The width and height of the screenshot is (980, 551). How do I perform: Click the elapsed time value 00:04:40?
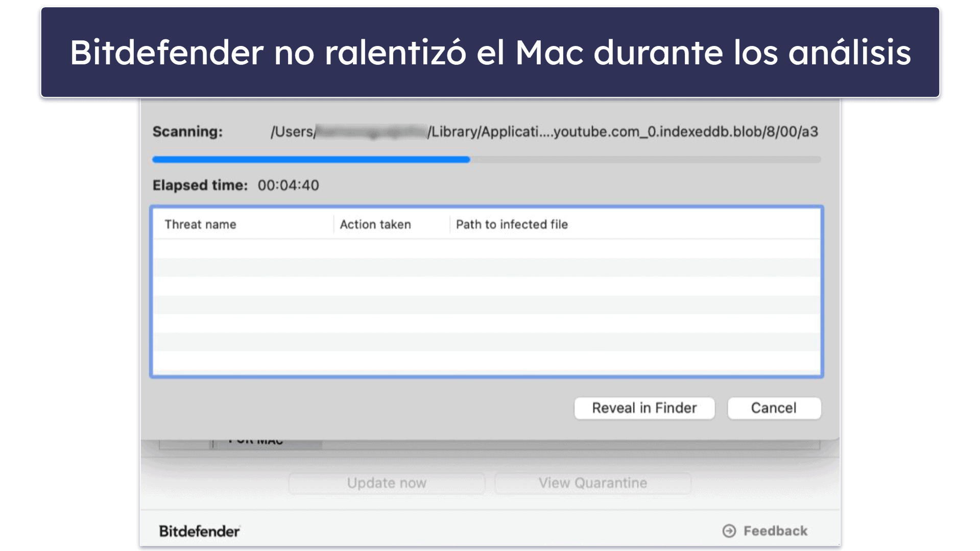pos(288,185)
